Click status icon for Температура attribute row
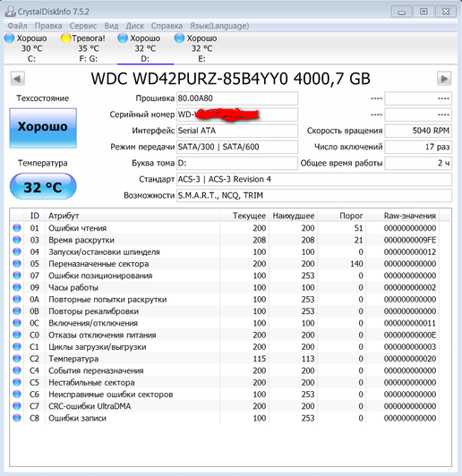Viewport: 462px width, 476px height. pos(17,359)
